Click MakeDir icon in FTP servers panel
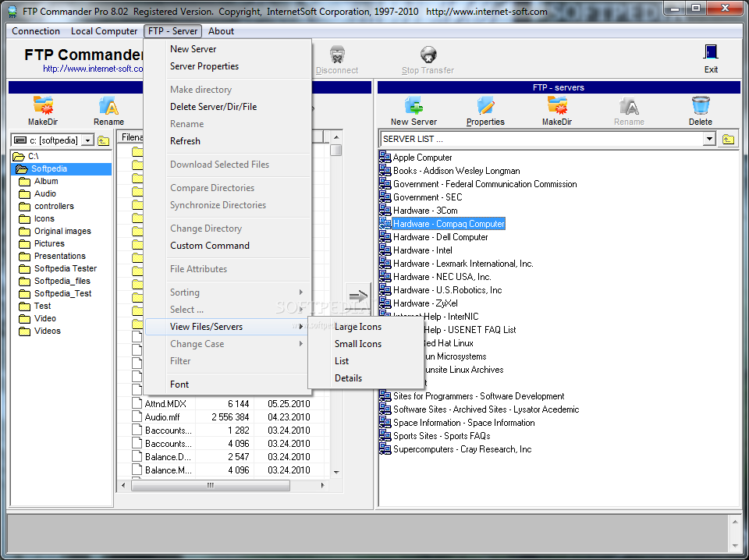 pos(557,105)
